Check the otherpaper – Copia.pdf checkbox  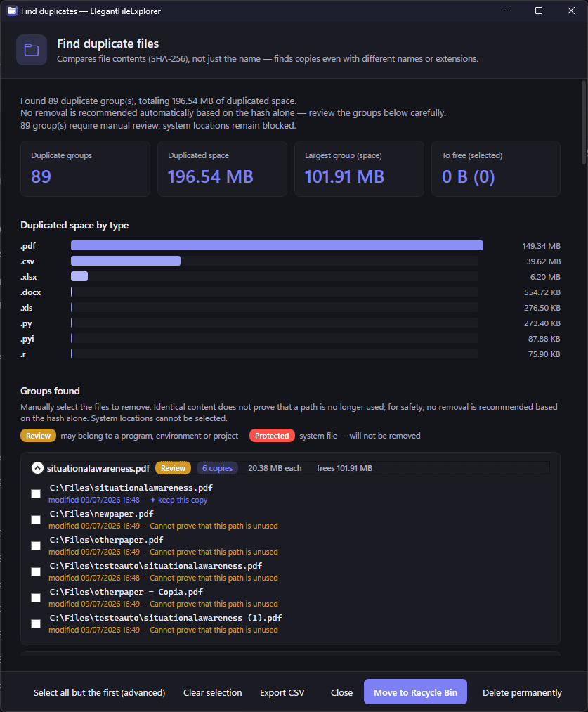(36, 597)
